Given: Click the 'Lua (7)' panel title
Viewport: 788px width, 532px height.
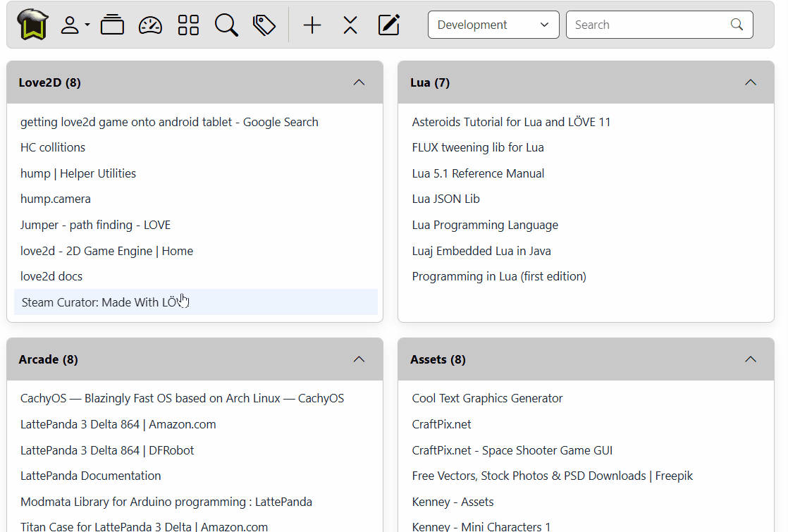Looking at the screenshot, I should 430,82.
